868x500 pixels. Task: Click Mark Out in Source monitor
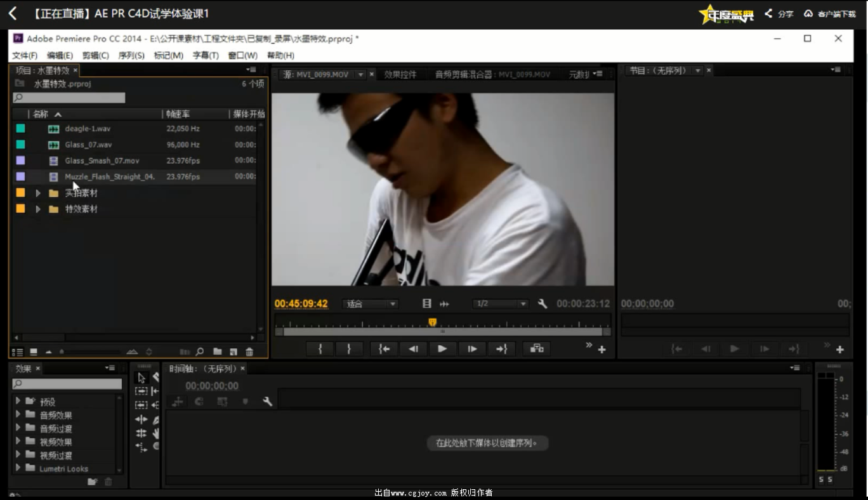coord(348,348)
